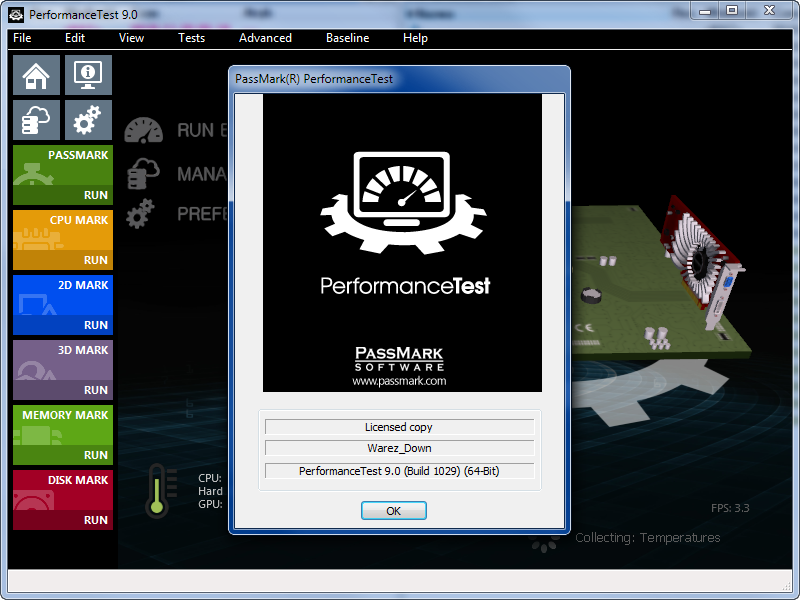Open the Advanced menu
The image size is (800, 600).
click(265, 38)
